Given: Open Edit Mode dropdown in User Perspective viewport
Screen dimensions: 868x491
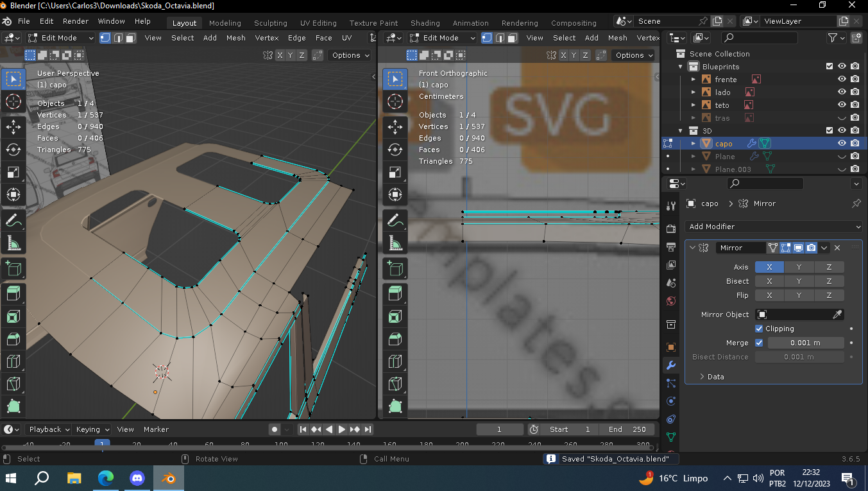Looking at the screenshot, I should [62, 38].
